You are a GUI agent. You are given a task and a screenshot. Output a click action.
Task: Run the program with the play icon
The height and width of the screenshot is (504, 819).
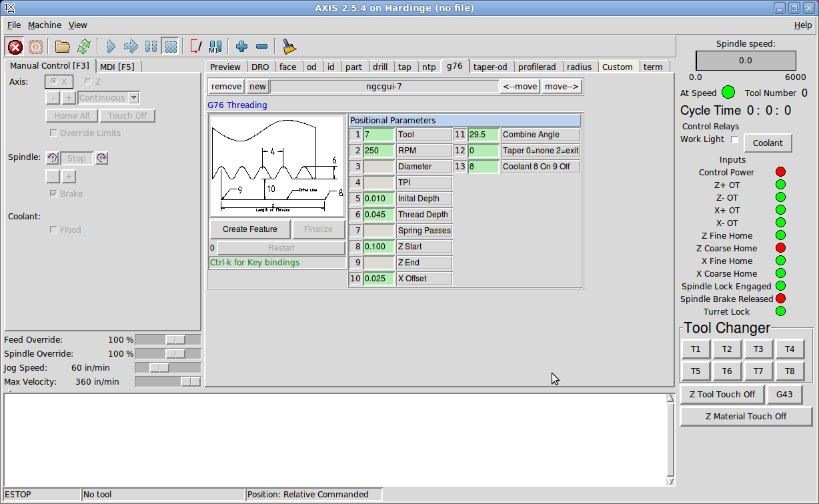(111, 47)
